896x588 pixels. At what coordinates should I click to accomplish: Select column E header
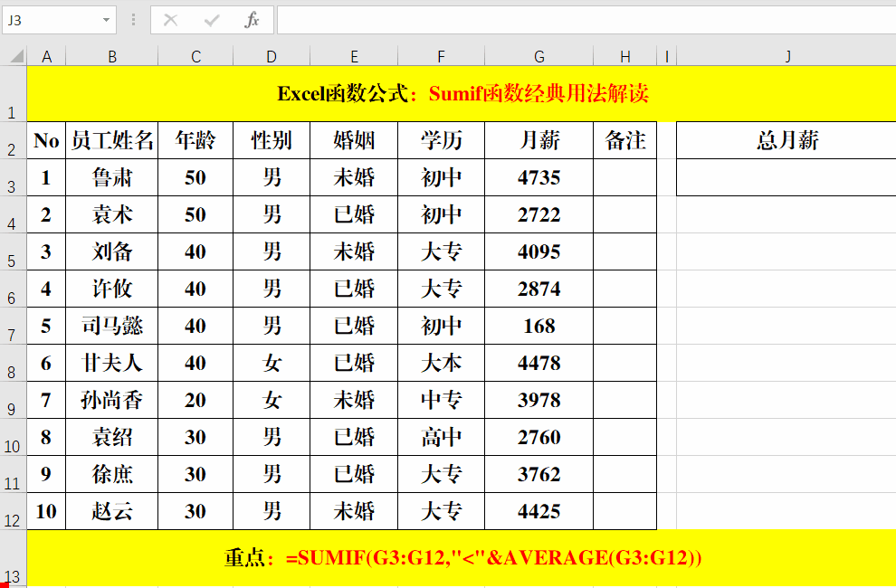point(354,56)
